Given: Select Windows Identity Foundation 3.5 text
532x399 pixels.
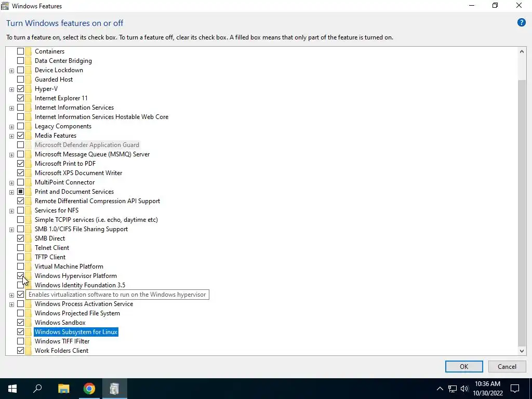Looking at the screenshot, I should click(79, 285).
